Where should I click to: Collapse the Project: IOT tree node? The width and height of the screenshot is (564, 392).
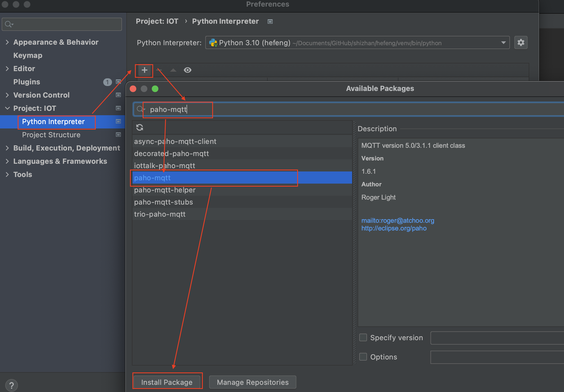[7, 108]
